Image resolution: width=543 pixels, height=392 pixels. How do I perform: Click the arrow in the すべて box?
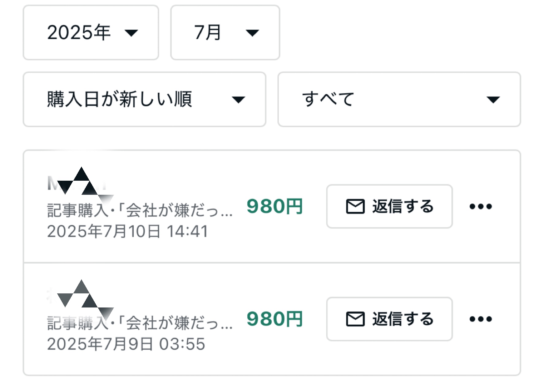tap(493, 100)
